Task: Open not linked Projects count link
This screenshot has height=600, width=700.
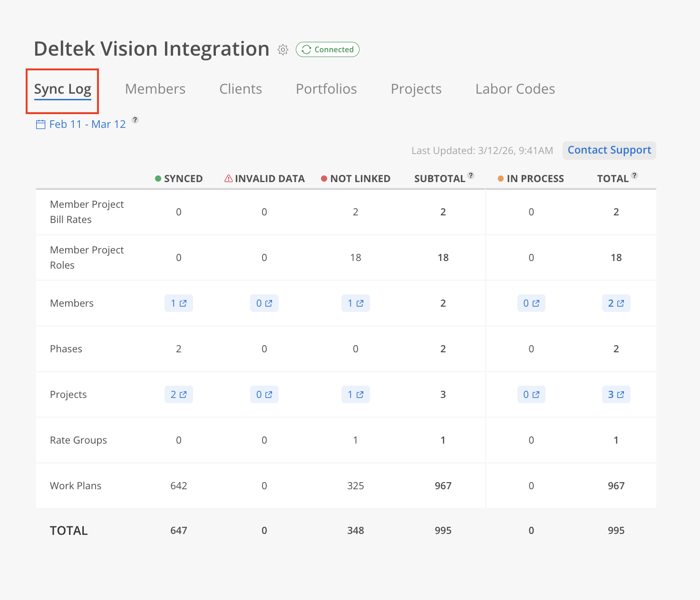Action: pos(355,395)
